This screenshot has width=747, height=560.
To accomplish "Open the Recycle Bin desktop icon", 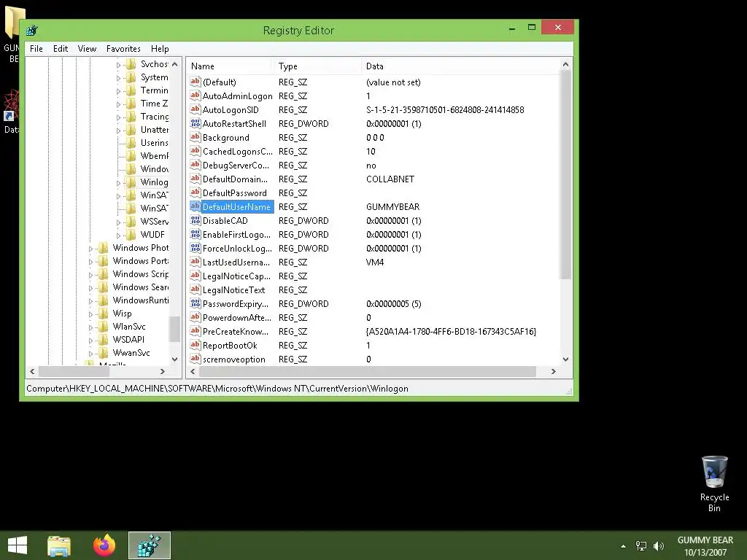I will (x=714, y=483).
